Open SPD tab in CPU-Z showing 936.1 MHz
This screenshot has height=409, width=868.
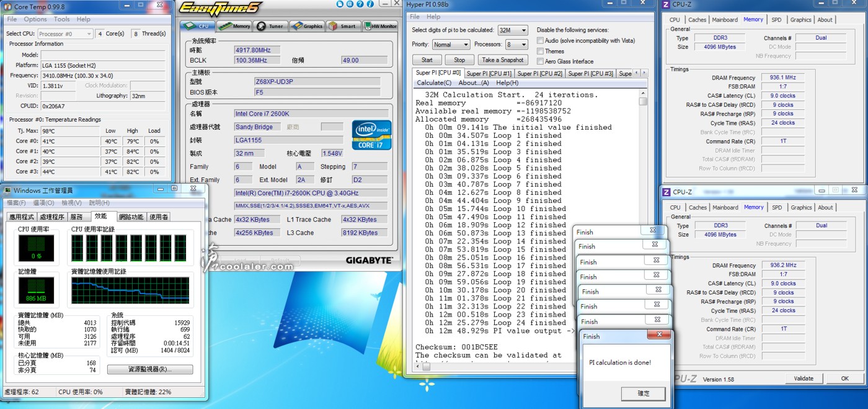[x=776, y=20]
